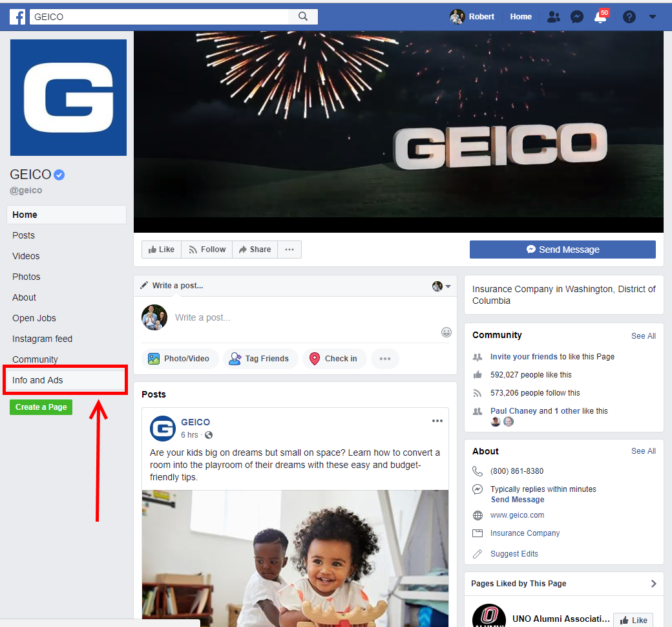Click the search magnifier button
Screen dimensions: 672x627
303,17
